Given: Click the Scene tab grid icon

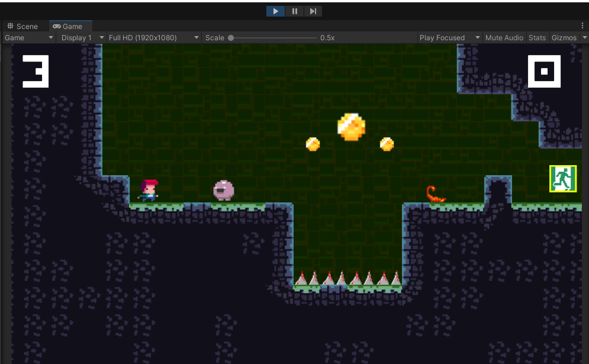Looking at the screenshot, I should tap(9, 26).
